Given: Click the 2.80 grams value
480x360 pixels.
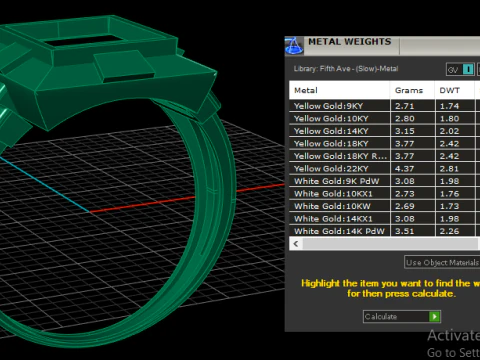Looking at the screenshot, I should 404,118.
